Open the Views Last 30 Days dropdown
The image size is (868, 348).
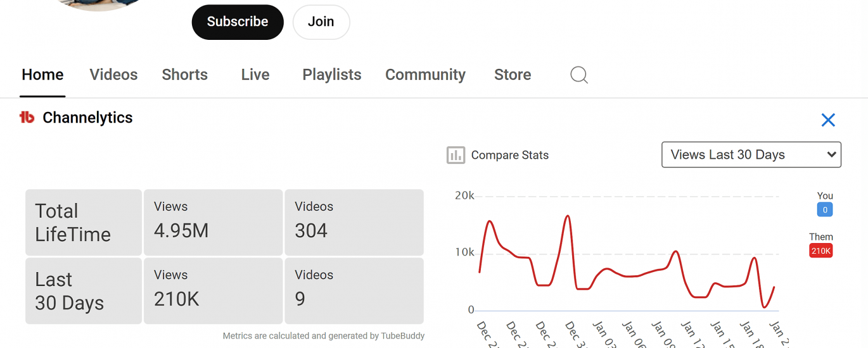(x=751, y=155)
